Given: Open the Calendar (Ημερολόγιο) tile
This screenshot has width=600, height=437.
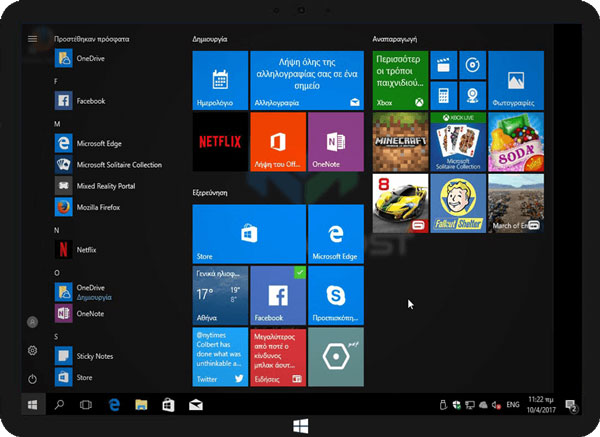Looking at the screenshot, I should point(220,80).
